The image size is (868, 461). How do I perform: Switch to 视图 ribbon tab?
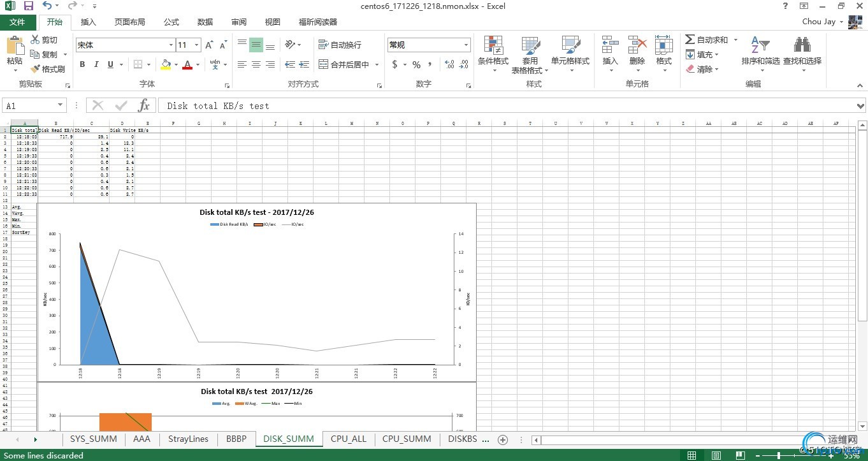[x=273, y=22]
